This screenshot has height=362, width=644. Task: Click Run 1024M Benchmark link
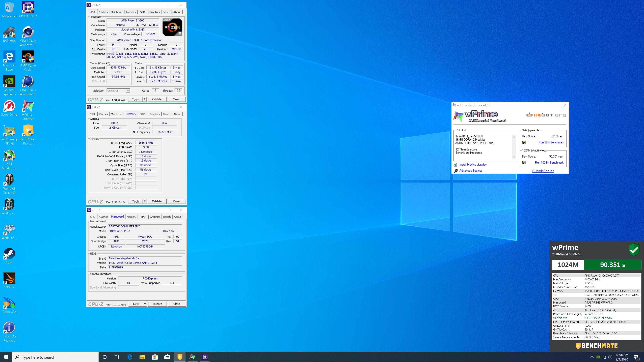(549, 163)
